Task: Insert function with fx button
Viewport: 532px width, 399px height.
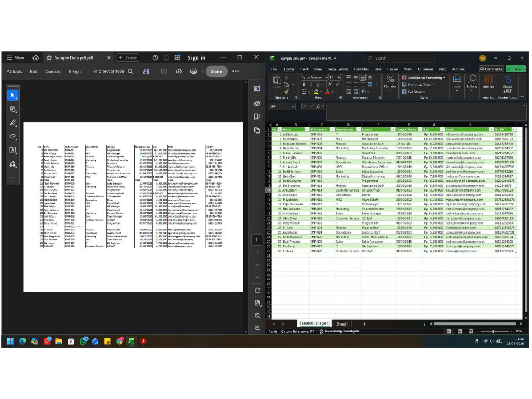Action: (318, 106)
